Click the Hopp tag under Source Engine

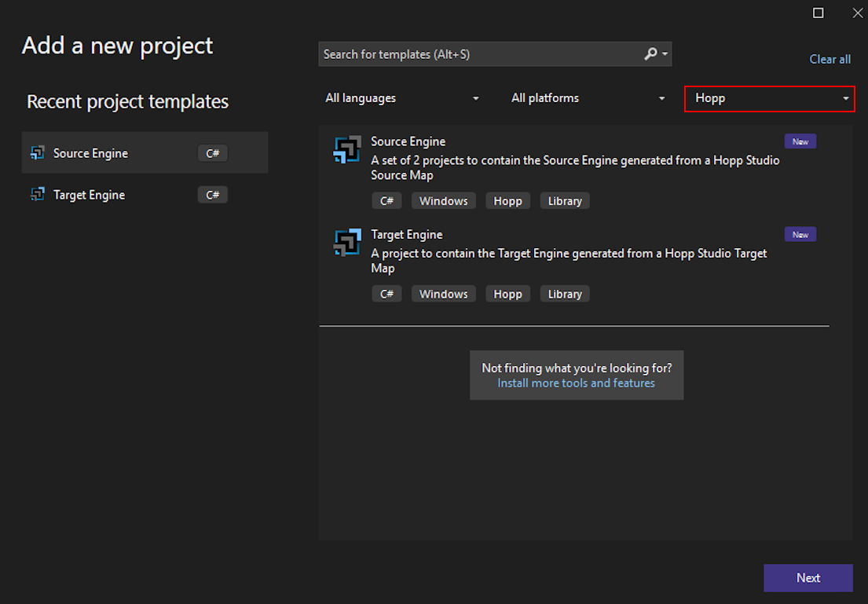coord(507,201)
